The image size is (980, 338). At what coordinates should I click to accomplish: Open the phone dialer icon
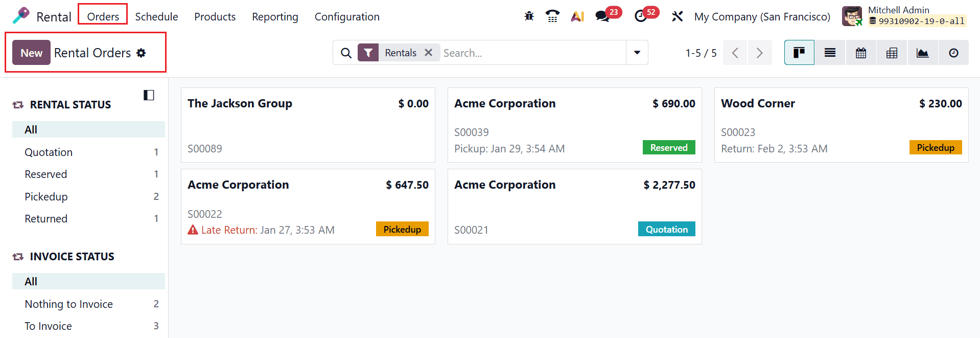pos(552,16)
